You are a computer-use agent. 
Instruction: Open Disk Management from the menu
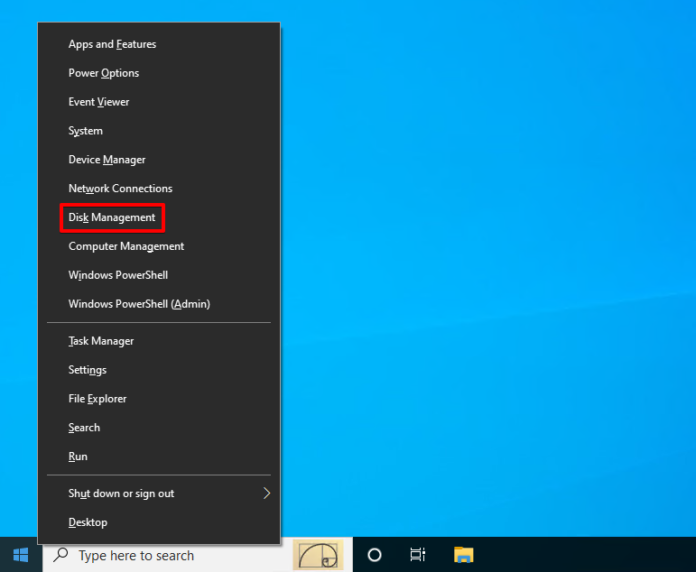(112, 217)
